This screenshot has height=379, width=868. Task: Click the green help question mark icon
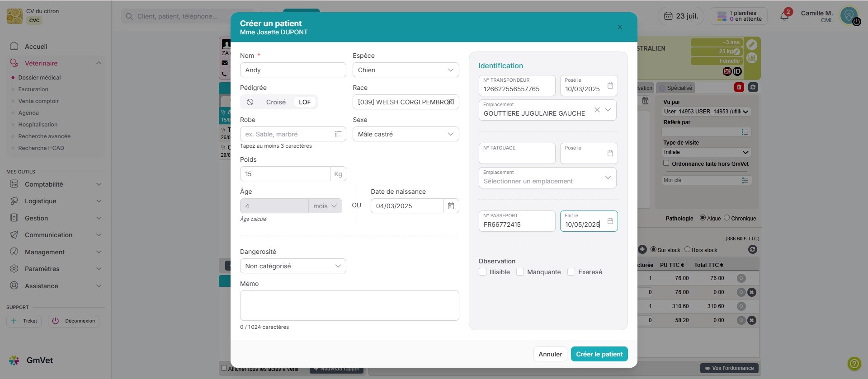point(854,363)
